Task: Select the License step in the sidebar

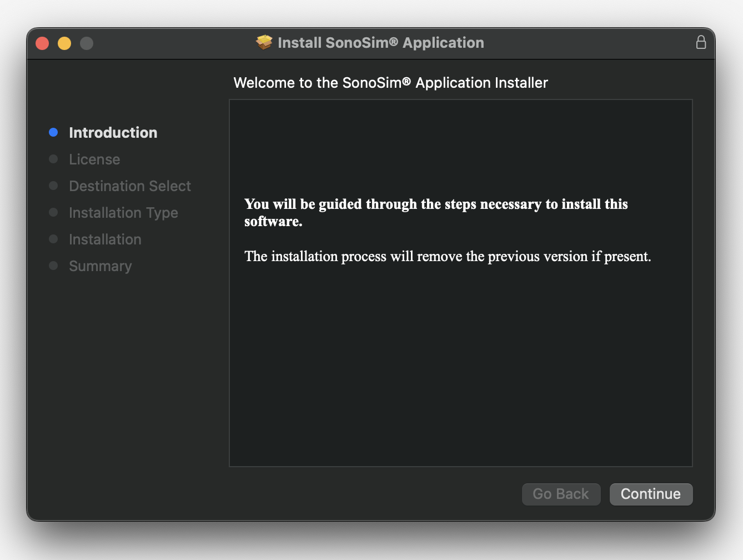Action: click(x=94, y=159)
